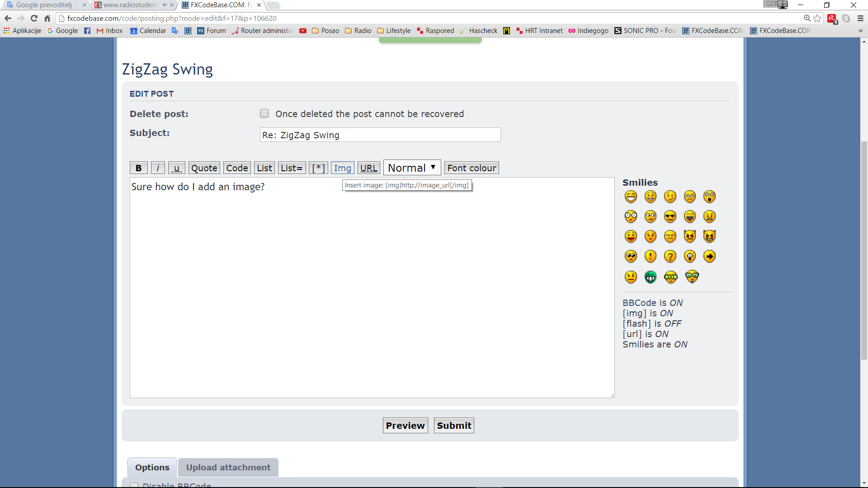Insert an unordered List tag
Viewport: 868px width, 488px height.
pyautogui.click(x=264, y=168)
